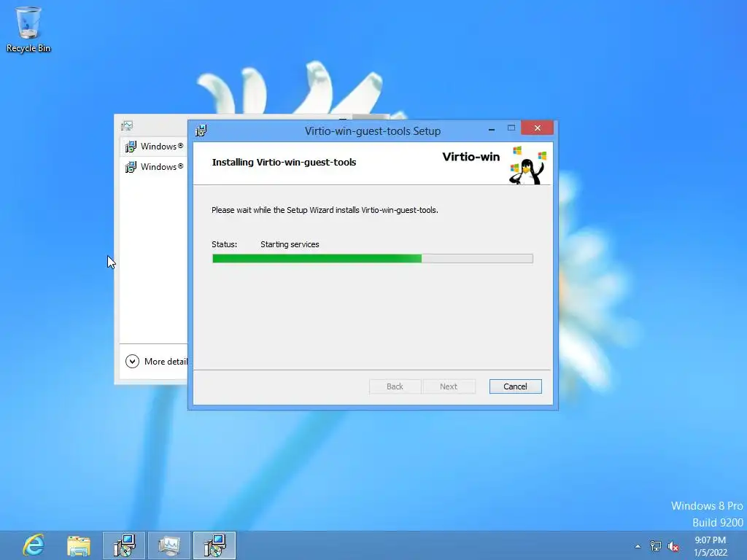This screenshot has width=747, height=560.
Task: Switch to the Task Manager taskbar icon
Action: tap(169, 545)
